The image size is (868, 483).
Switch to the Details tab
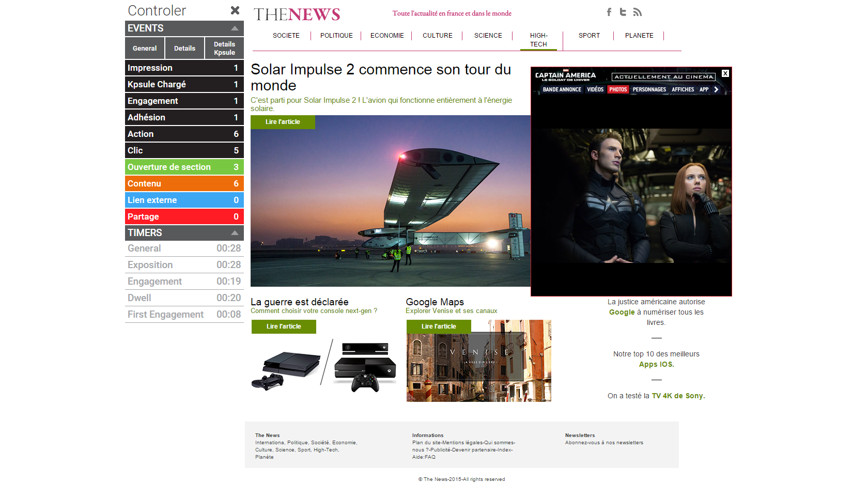[x=184, y=49]
